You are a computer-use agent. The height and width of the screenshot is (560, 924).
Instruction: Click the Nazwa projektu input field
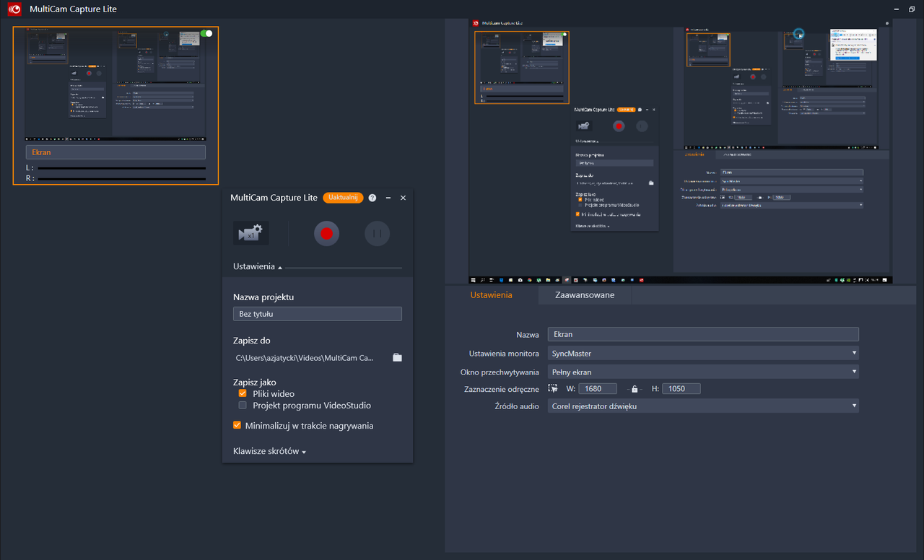pyautogui.click(x=318, y=314)
